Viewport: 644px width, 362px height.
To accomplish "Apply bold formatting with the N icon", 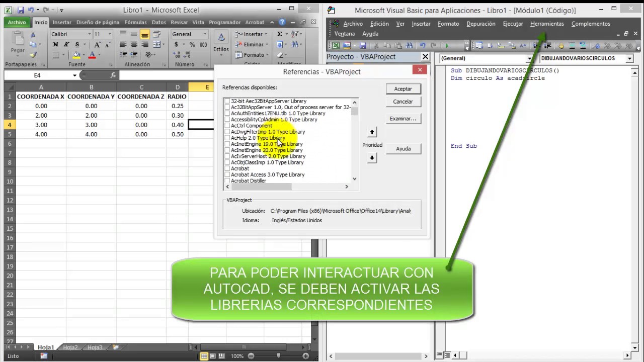I will (x=56, y=45).
